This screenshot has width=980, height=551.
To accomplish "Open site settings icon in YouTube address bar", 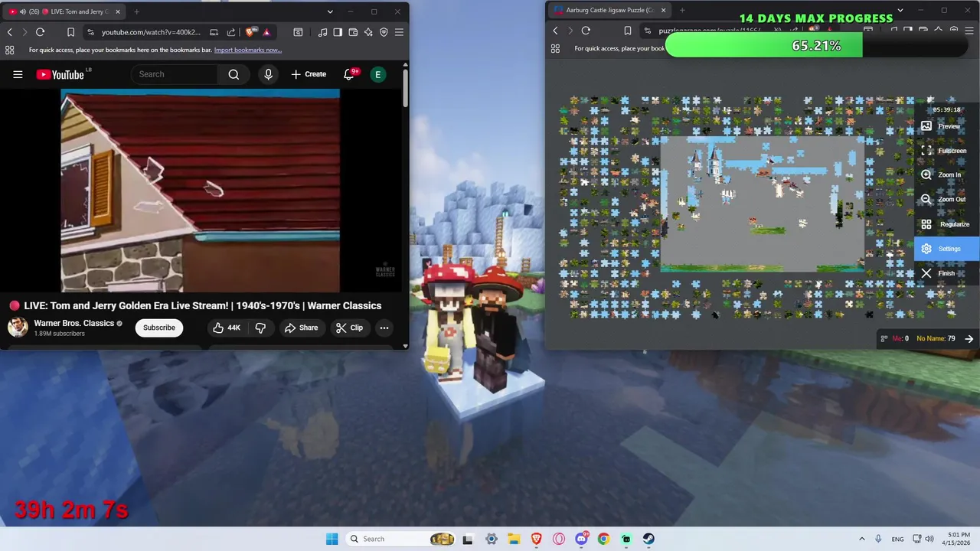I will click(90, 32).
